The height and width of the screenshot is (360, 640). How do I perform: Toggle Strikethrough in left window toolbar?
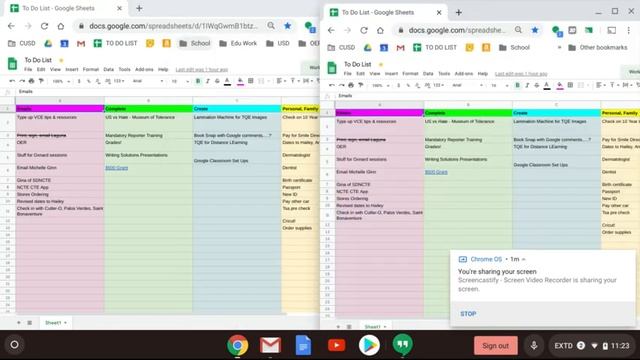[x=217, y=81]
